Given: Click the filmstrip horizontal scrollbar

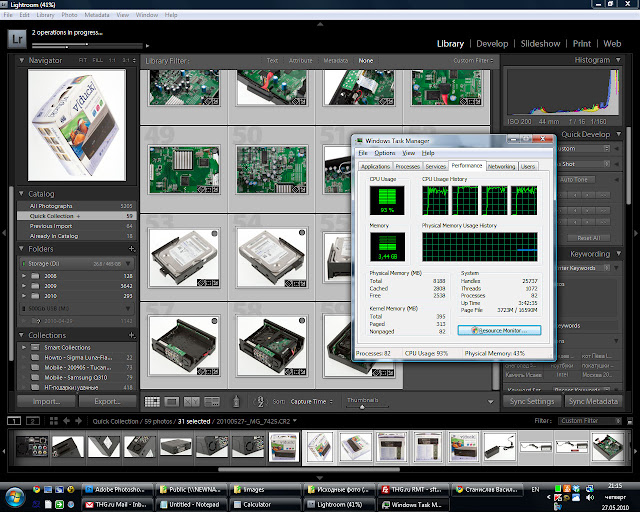Looking at the screenshot, I should (x=309, y=470).
